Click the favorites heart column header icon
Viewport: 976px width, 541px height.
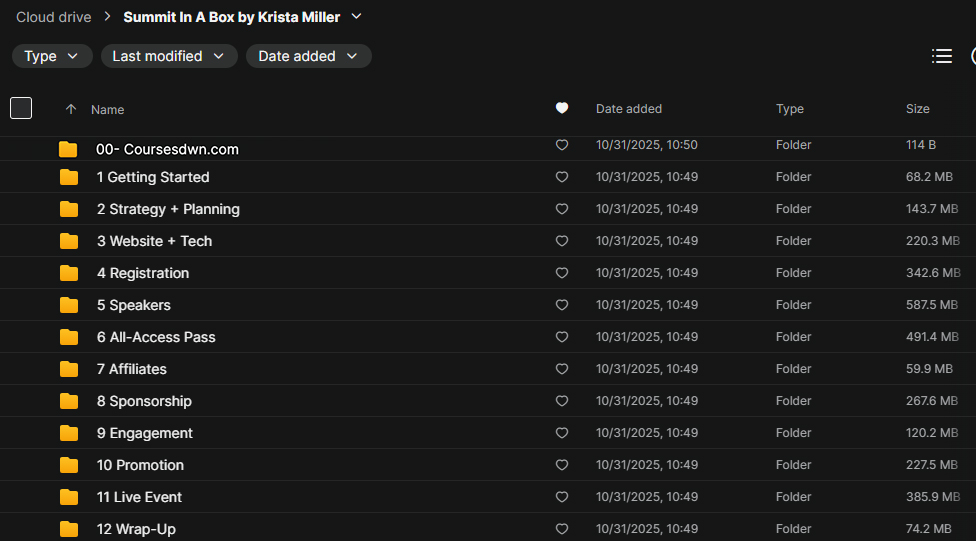[562, 109]
